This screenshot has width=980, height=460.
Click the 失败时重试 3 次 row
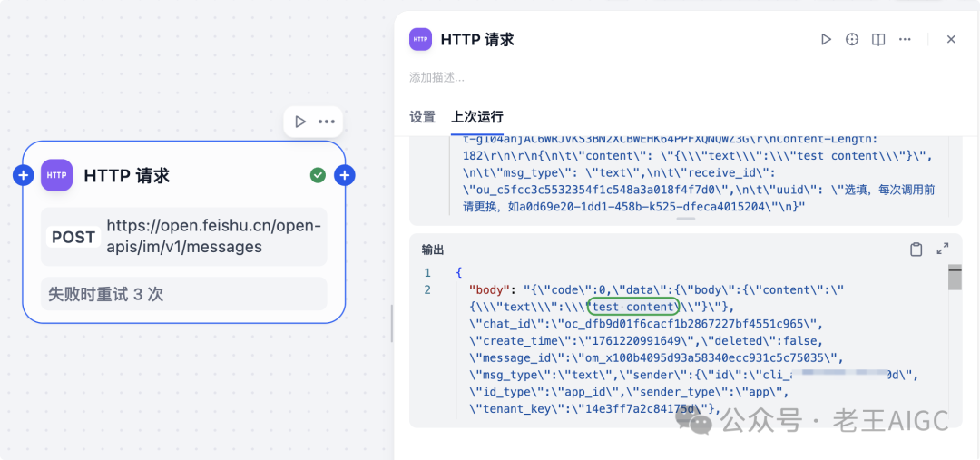[x=183, y=294]
